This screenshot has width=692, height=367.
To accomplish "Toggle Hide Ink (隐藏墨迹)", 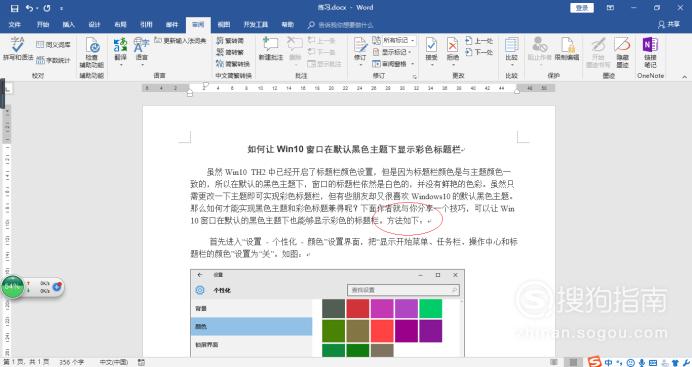I will (x=622, y=52).
